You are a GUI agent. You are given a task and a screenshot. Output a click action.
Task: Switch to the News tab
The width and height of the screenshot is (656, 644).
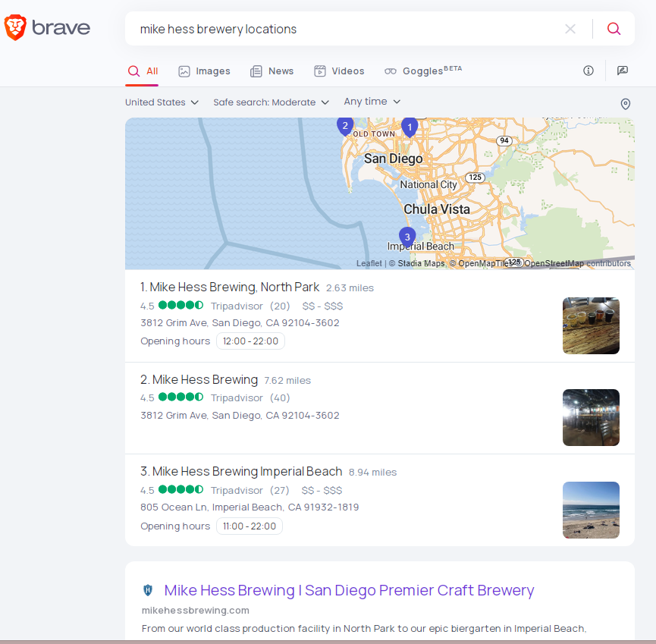click(272, 71)
